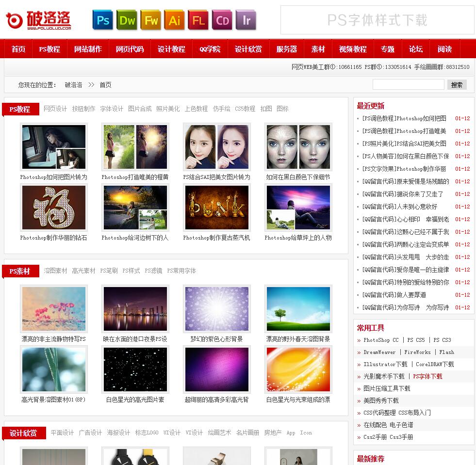Open 专题 navigation item
Viewport: 476px width, 465px height.
(388, 49)
